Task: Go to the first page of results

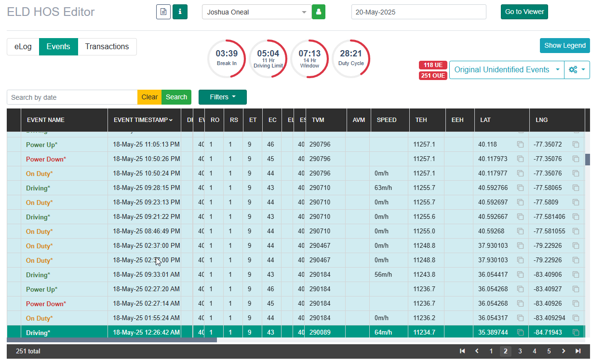Action: coord(462,351)
